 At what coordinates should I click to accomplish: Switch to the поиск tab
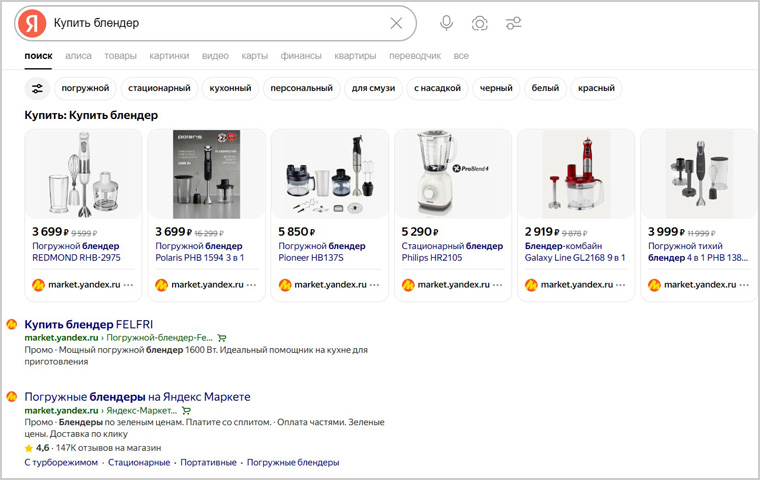(x=38, y=56)
